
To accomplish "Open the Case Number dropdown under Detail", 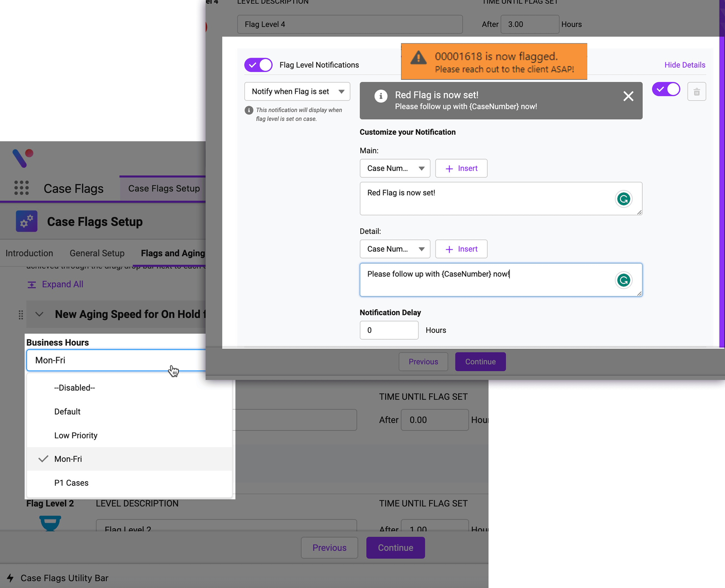I will pos(394,249).
